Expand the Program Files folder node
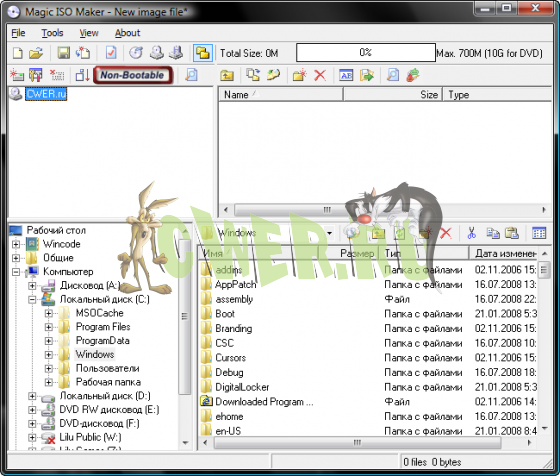Screen dimensions: 560x476 coord(49,327)
